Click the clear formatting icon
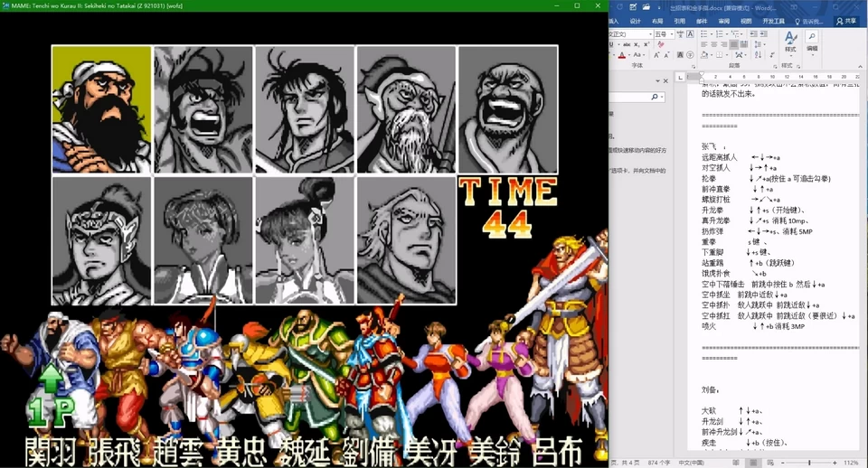 click(x=661, y=44)
